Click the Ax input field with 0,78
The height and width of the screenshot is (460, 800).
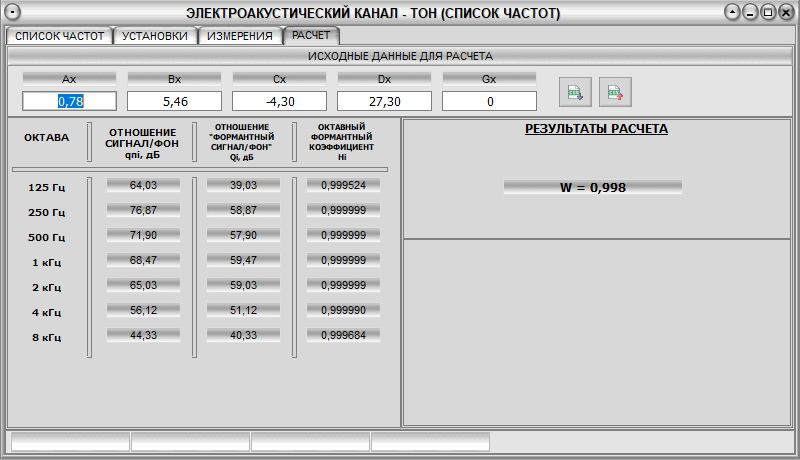[x=69, y=101]
